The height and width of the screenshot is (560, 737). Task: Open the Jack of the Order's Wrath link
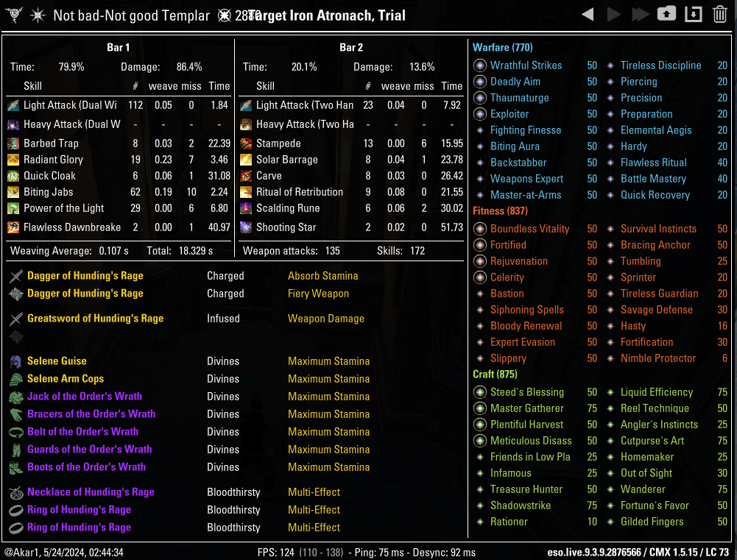click(85, 397)
